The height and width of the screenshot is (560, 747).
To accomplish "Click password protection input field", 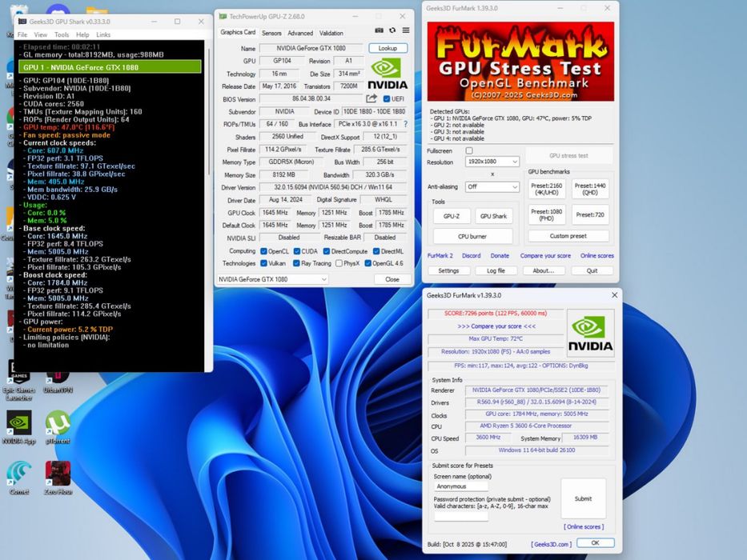I will (461, 516).
